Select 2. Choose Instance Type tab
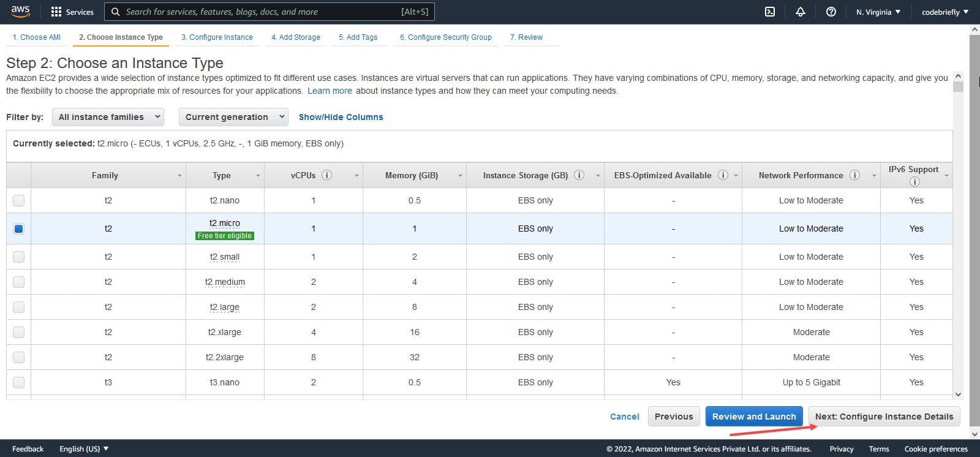Image resolution: width=980 pixels, height=457 pixels. (121, 37)
